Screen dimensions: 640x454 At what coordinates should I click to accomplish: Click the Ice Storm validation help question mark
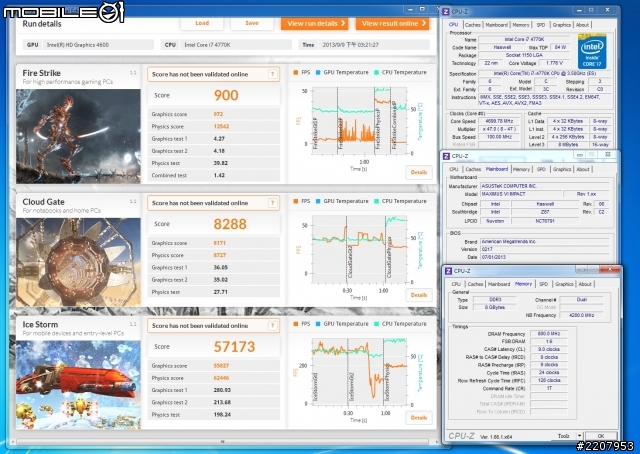(273, 325)
